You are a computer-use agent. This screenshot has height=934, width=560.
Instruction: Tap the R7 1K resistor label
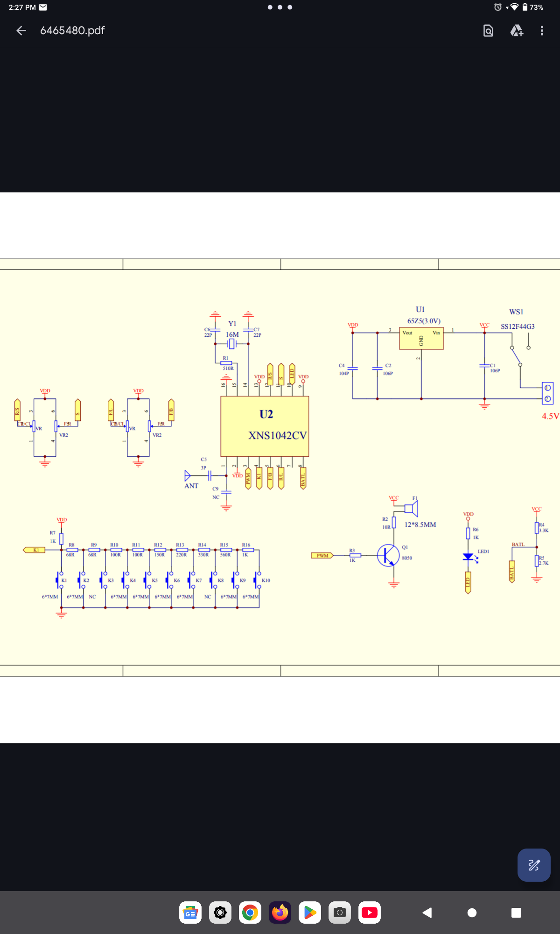53,537
